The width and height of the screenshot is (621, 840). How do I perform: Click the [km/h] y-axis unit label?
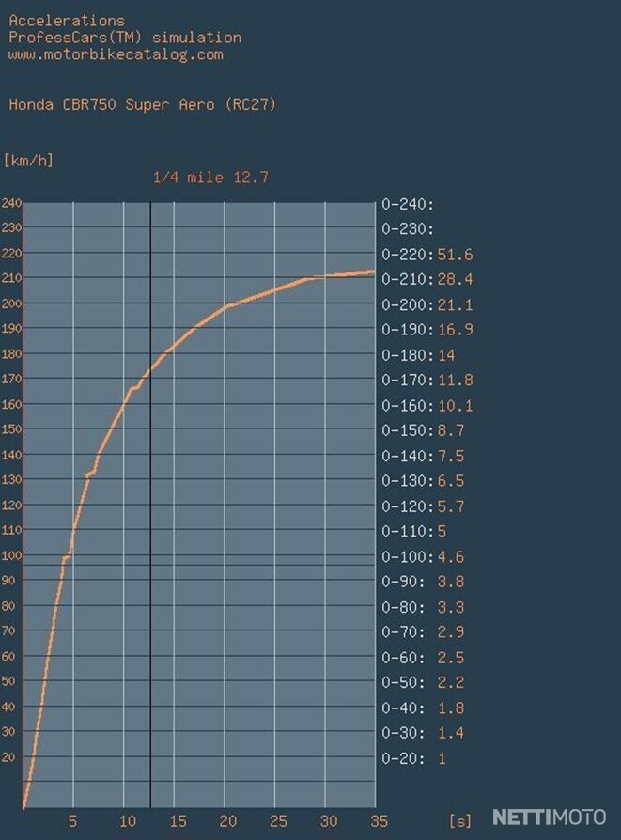29,161
